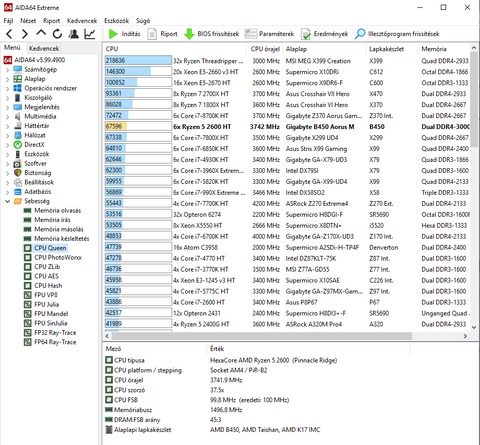Viewport: 480px width, 445px height.
Task: Sort by the Alaplap column header
Action: [324, 49]
